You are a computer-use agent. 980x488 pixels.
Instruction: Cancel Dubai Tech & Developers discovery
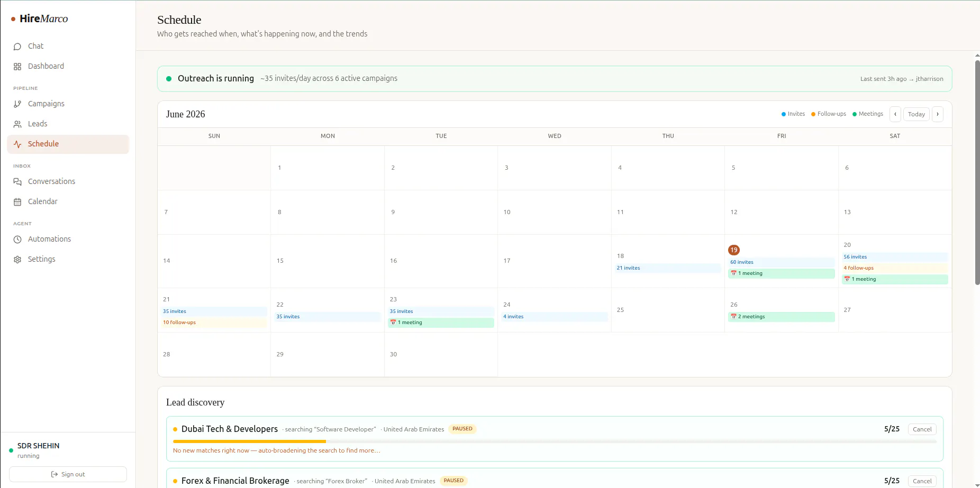pyautogui.click(x=922, y=429)
